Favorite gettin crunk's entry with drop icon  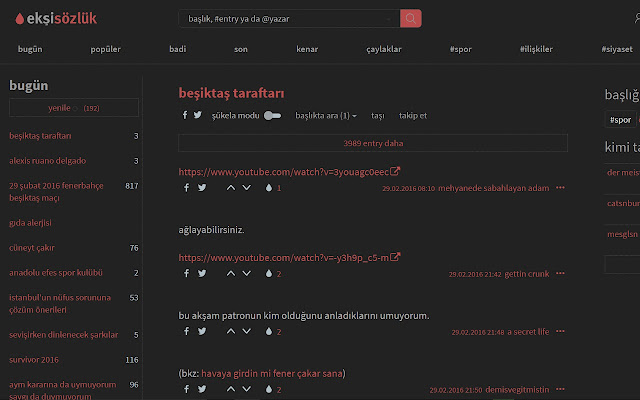269,273
